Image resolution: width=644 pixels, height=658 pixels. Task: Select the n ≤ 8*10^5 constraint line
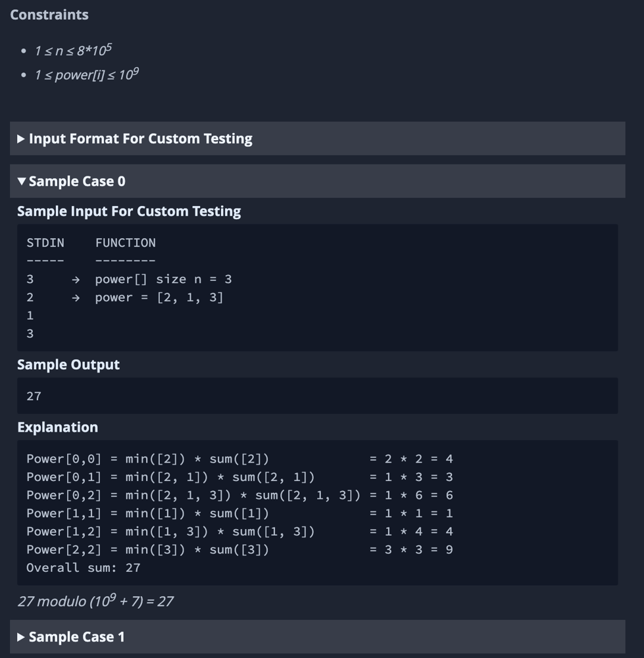point(73,51)
